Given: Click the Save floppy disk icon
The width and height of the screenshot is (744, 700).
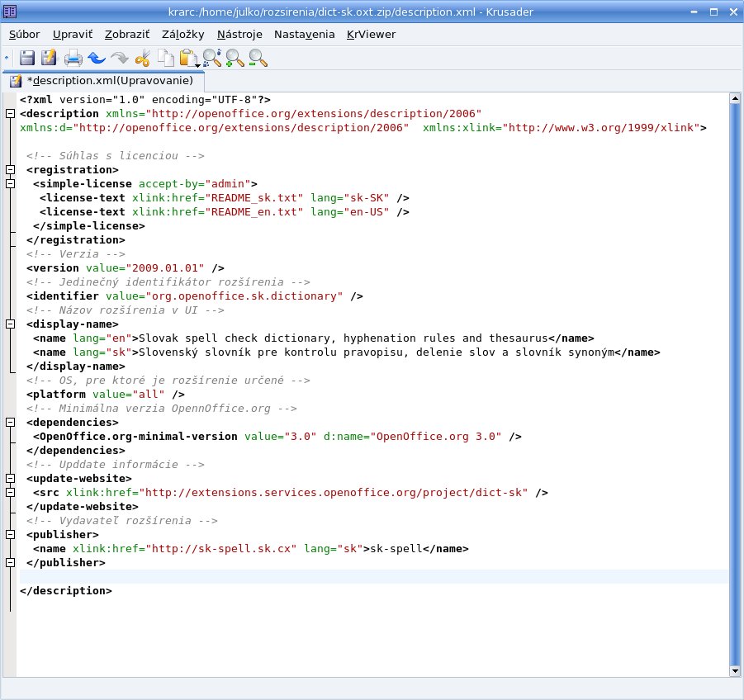Looking at the screenshot, I should (27, 58).
